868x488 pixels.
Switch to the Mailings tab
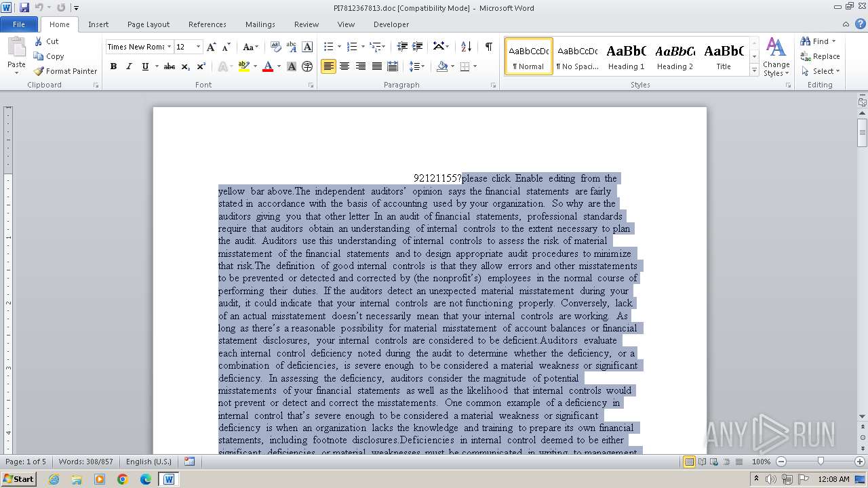point(260,24)
